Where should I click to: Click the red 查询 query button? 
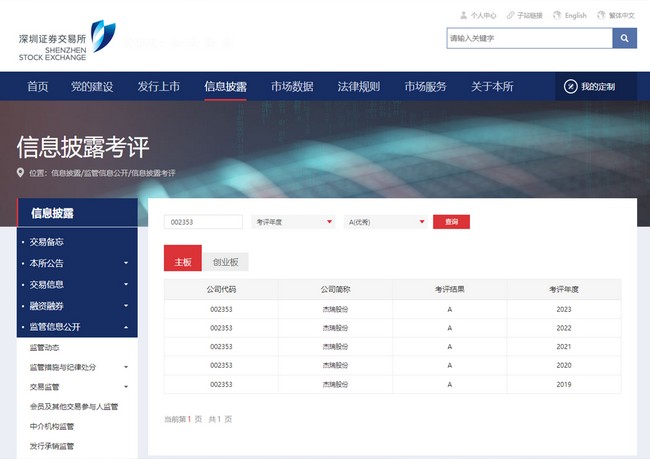(451, 222)
